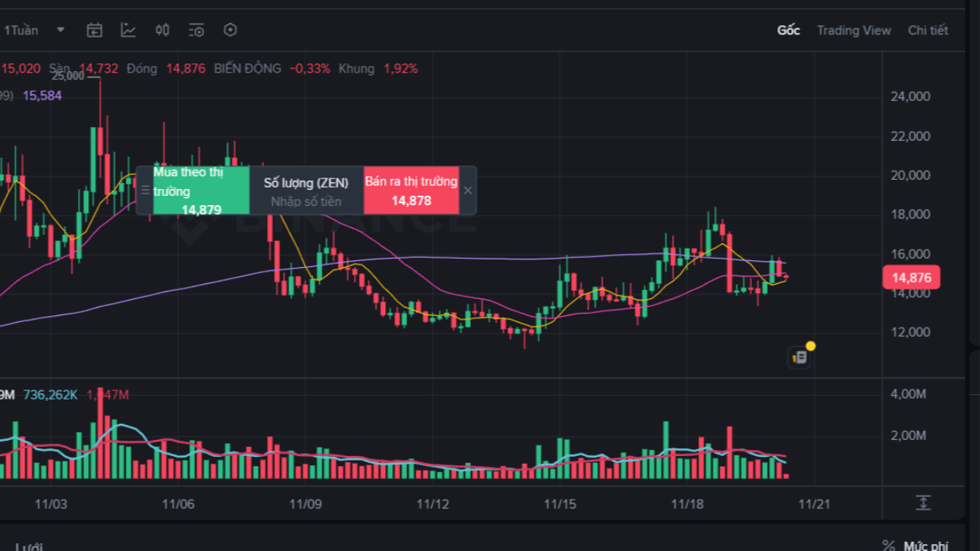Open the Chi tiết tab
The image size is (980, 551).
(928, 30)
